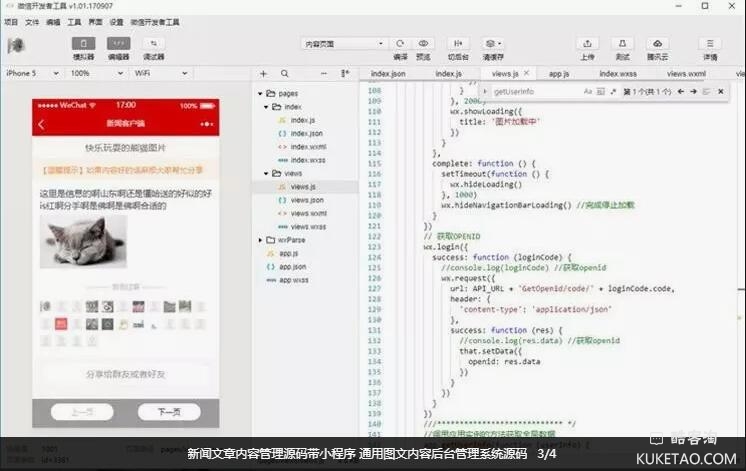
Task: Open index.js under the index folder
Action: point(303,120)
